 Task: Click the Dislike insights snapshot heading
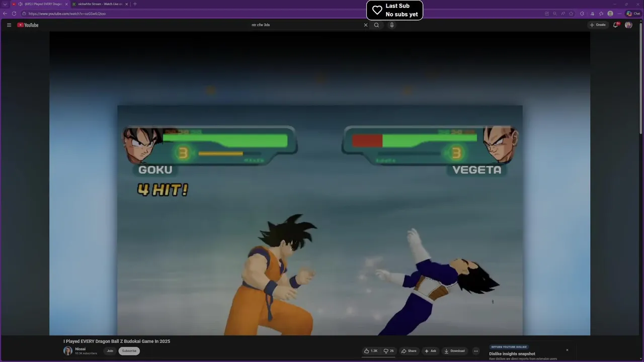[512, 354]
